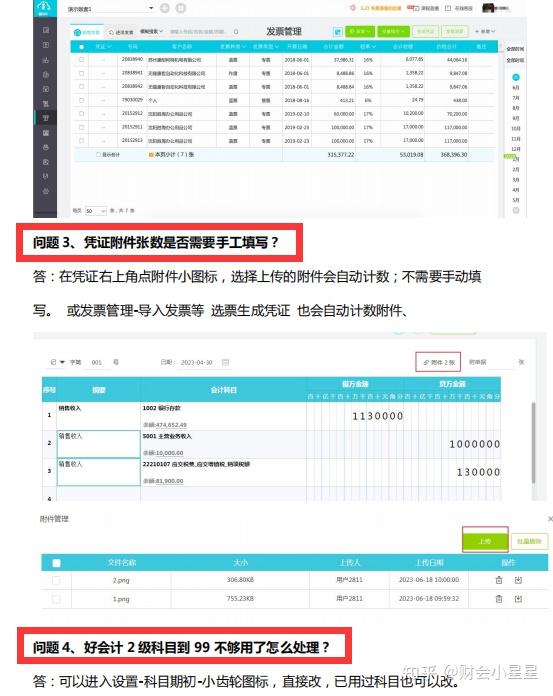Tick the select-all checkbox in invoice table header

(x=81, y=47)
